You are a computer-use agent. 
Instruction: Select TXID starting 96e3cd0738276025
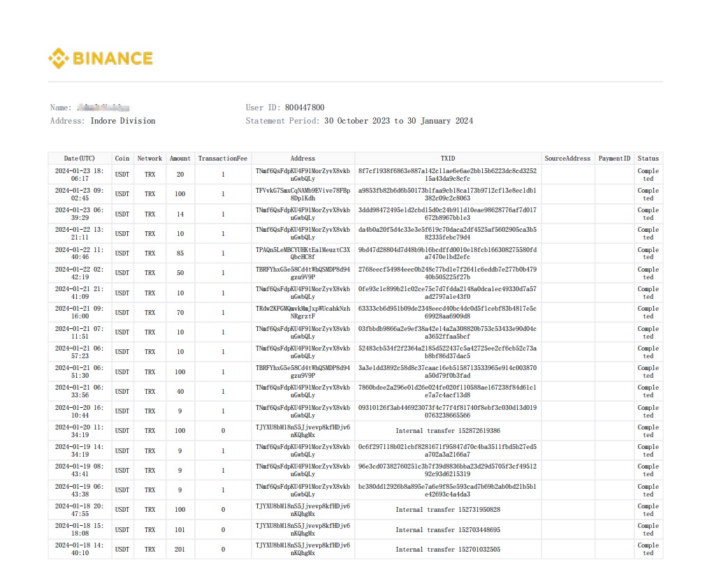click(448, 470)
